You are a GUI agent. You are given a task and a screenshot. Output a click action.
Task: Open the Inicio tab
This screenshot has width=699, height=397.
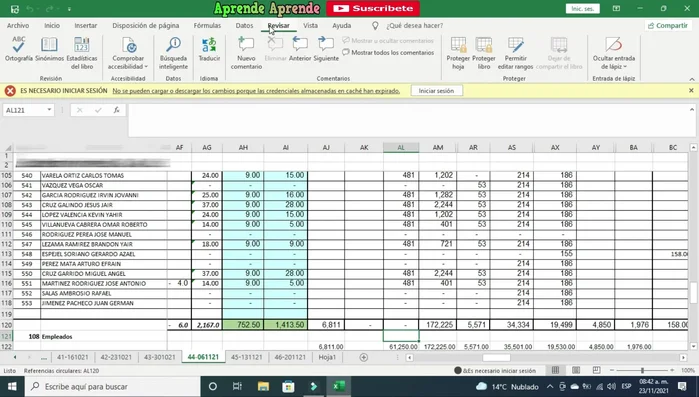click(x=52, y=26)
